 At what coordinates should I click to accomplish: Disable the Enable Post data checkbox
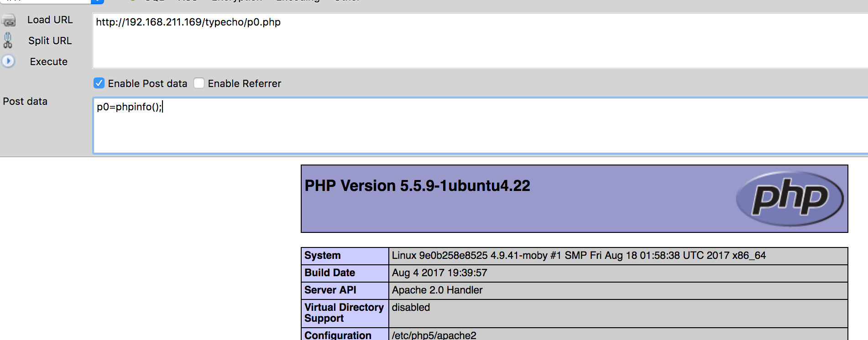pyautogui.click(x=99, y=83)
